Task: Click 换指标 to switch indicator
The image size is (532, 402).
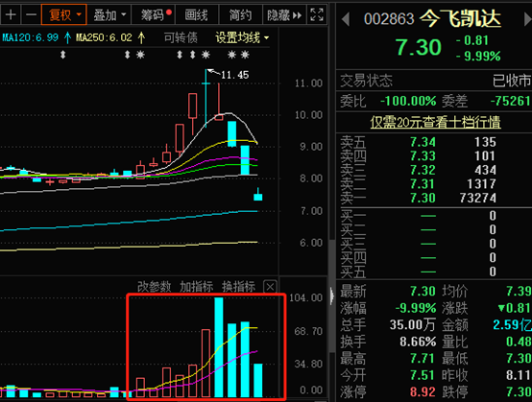Action: click(x=238, y=287)
